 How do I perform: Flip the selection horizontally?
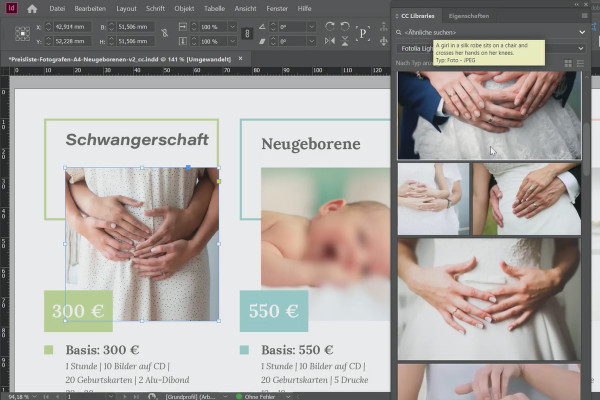click(329, 41)
